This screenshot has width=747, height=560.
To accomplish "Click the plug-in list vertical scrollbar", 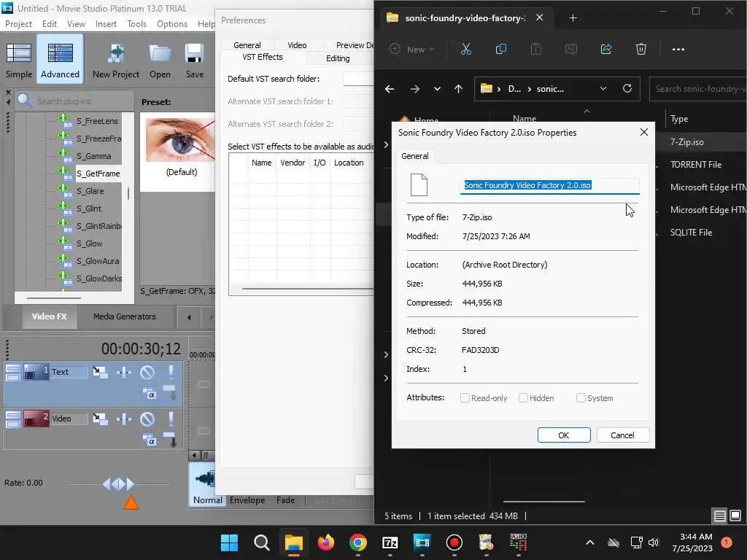I will click(x=128, y=194).
